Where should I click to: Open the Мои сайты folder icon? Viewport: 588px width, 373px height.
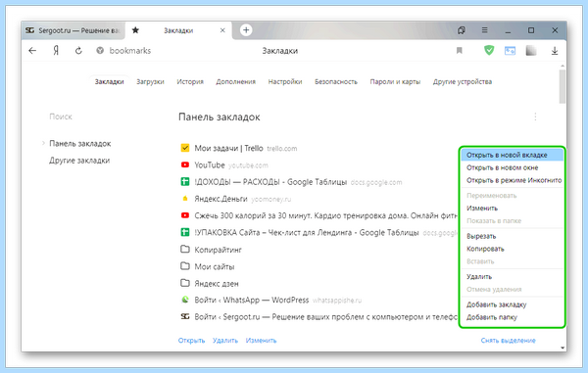pos(185,266)
